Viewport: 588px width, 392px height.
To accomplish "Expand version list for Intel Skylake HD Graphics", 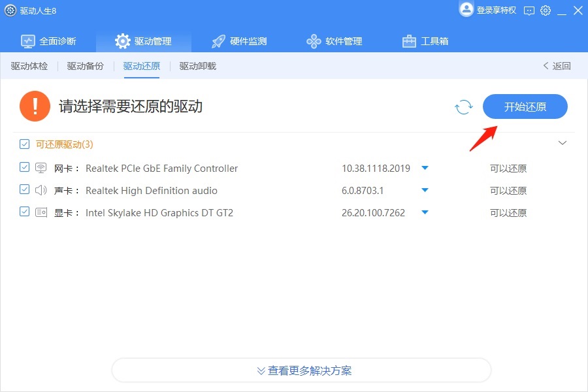I will tap(425, 212).
